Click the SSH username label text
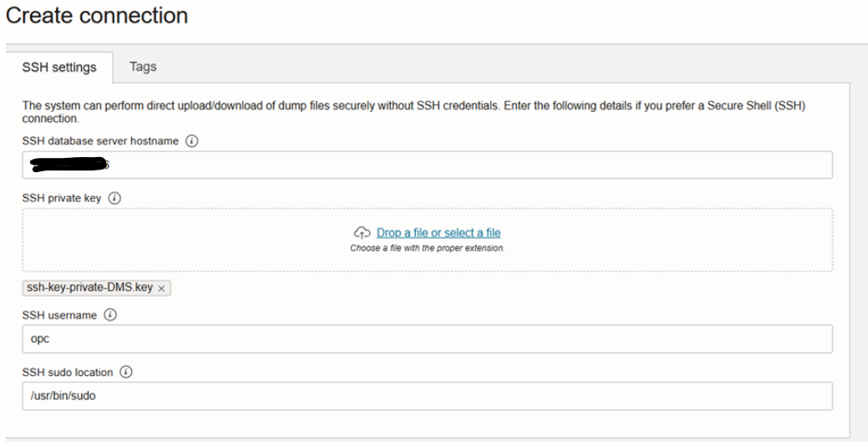 [59, 315]
